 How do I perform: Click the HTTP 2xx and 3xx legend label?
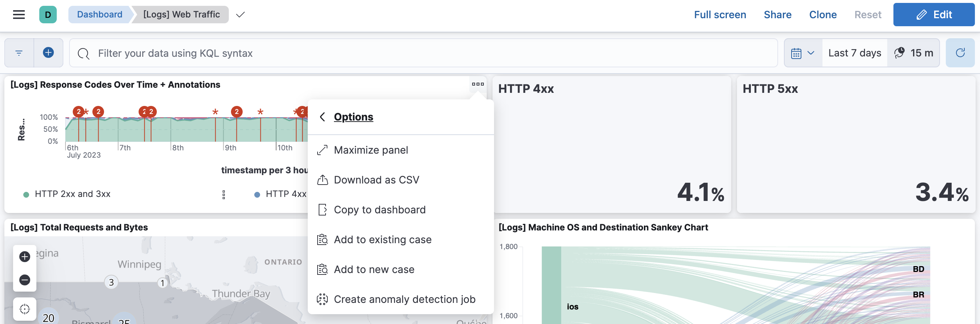coord(73,194)
